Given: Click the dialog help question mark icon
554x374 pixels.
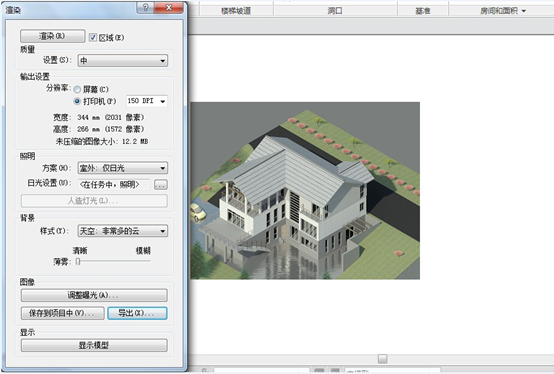Looking at the screenshot, I should pyautogui.click(x=145, y=7).
